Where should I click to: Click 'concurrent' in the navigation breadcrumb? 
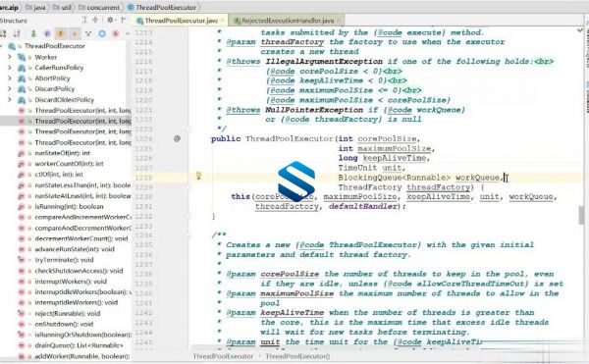(103, 7)
